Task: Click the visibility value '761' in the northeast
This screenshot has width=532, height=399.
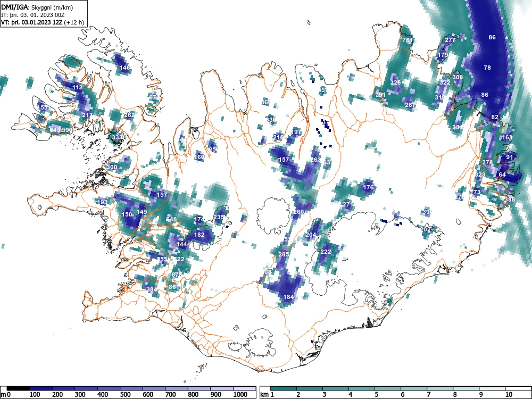Action: [407, 40]
